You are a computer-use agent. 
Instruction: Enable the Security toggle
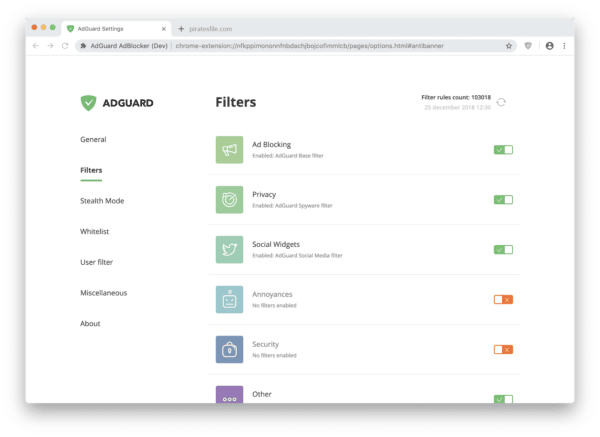coord(503,349)
